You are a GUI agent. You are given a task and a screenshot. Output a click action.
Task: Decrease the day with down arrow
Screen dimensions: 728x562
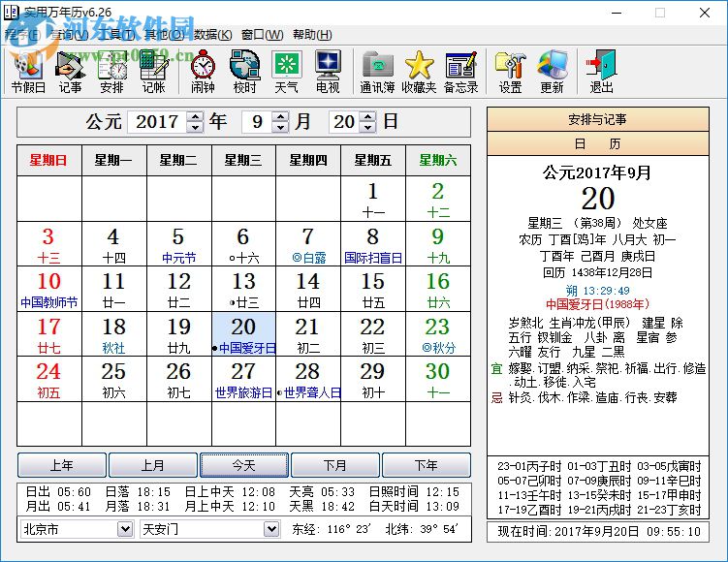pos(368,127)
